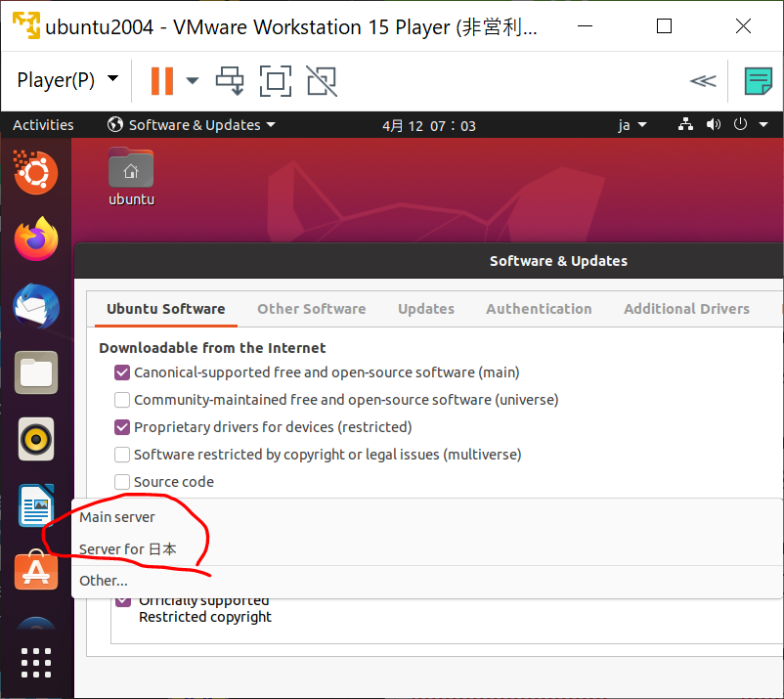The image size is (784, 699).
Task: Switch to Other Software tab
Action: click(x=312, y=309)
